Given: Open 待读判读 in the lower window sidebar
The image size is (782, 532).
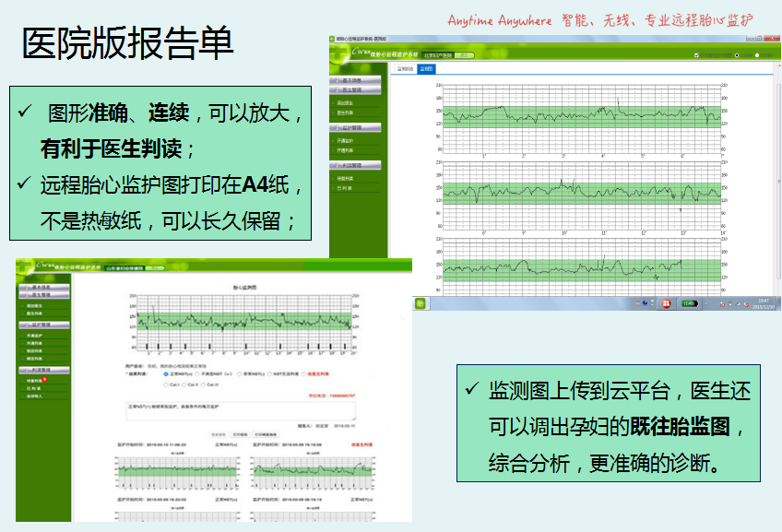Looking at the screenshot, I should [34, 381].
